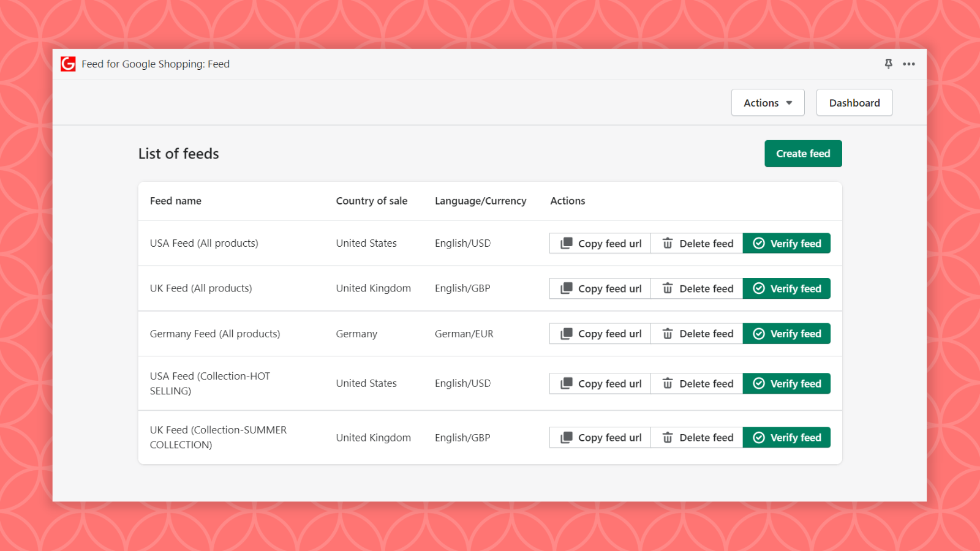Click the pin icon in the app header
The image size is (980, 551).
(x=888, y=64)
